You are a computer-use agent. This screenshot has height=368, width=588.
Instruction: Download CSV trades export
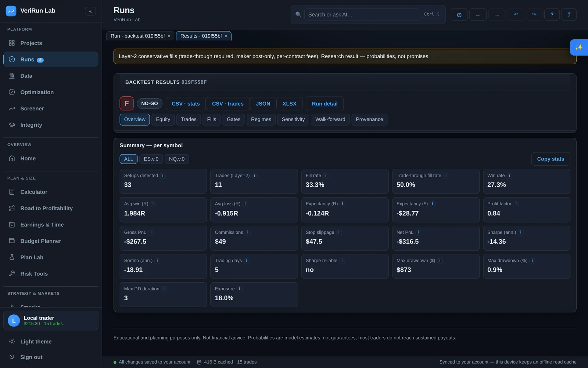228,104
